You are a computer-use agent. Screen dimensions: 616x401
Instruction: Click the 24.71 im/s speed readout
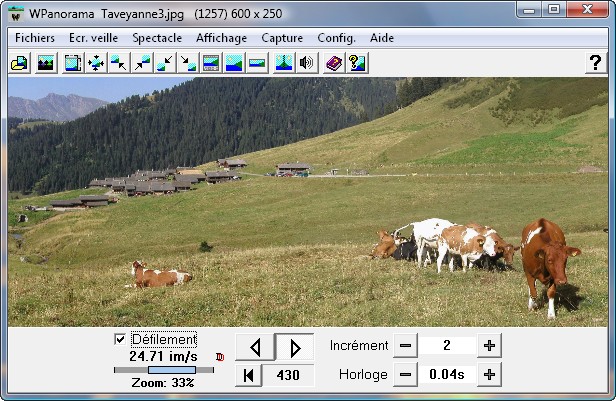(x=163, y=357)
